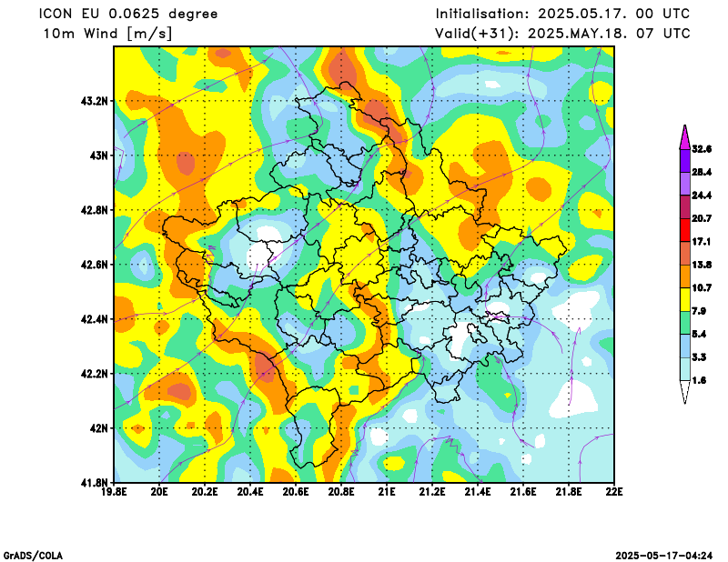Click the 21.8E longitude axis label
Screen dimensions: 728x562
pos(569,492)
